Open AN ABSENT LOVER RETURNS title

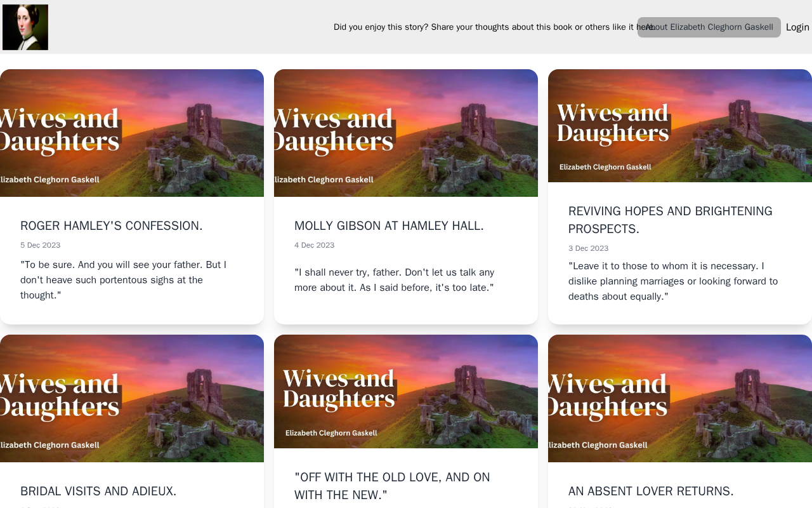point(651,491)
